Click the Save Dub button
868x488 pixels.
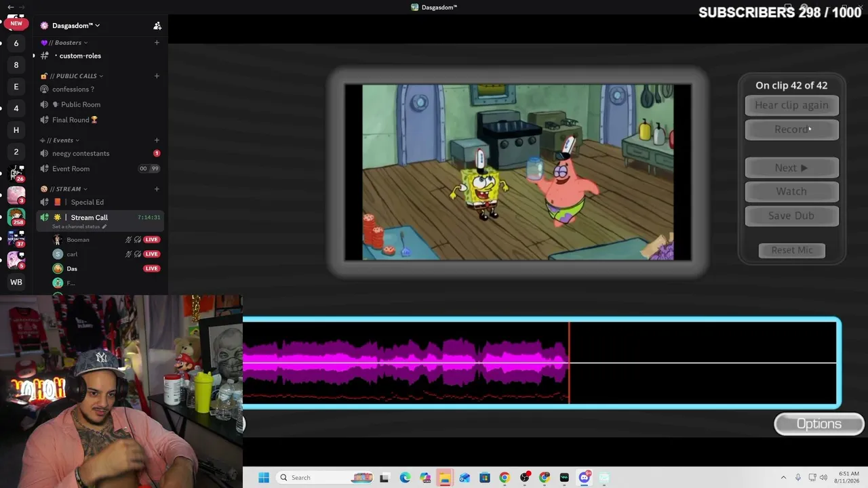pyautogui.click(x=791, y=216)
